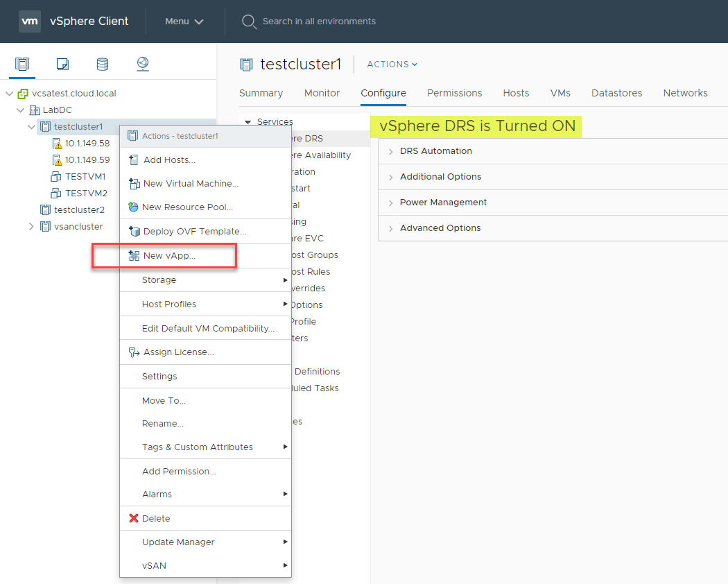Open the Networking inventory view icon

coord(143,64)
